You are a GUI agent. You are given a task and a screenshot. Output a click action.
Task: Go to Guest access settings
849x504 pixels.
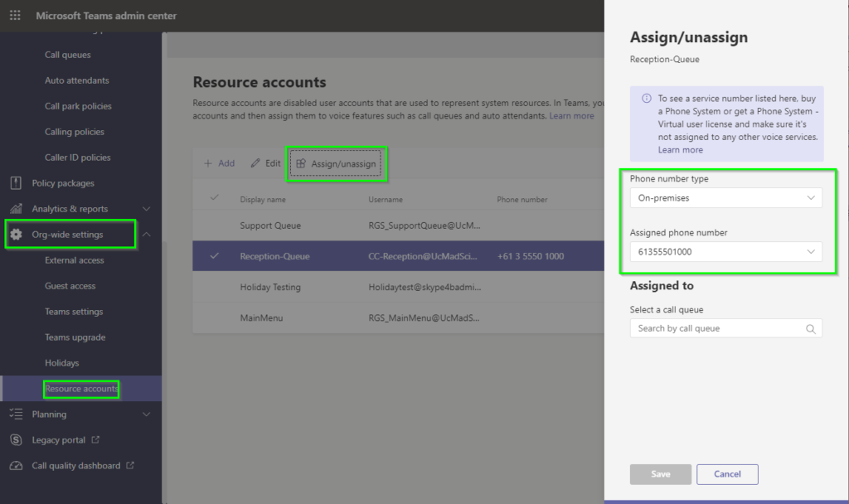(70, 286)
